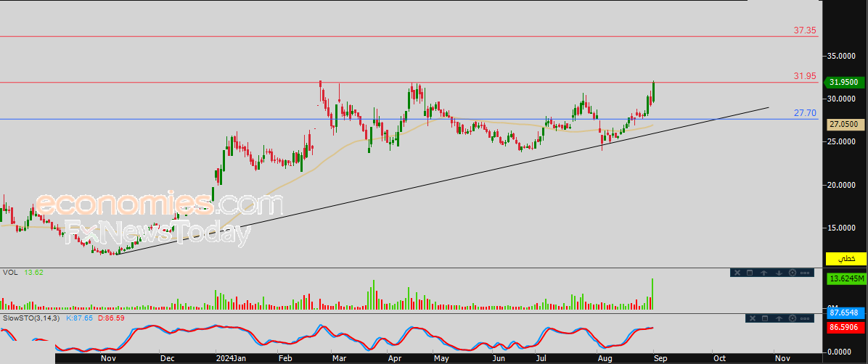Move the SlowSTO panel up

(779, 318)
